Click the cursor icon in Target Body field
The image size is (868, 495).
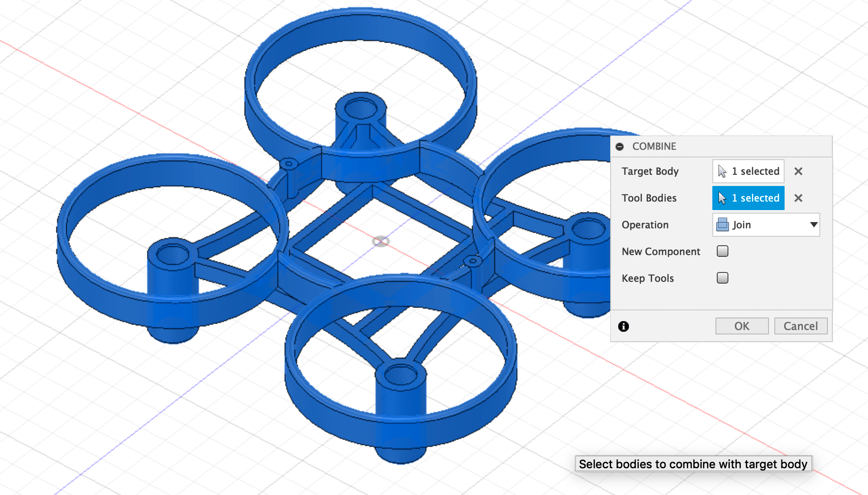click(722, 171)
